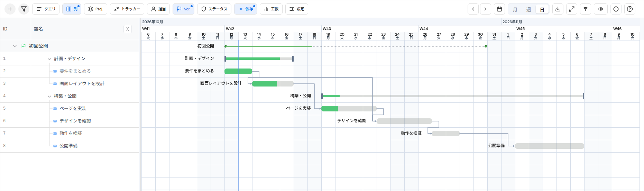Toggle the 工数 workload display

[271, 9]
